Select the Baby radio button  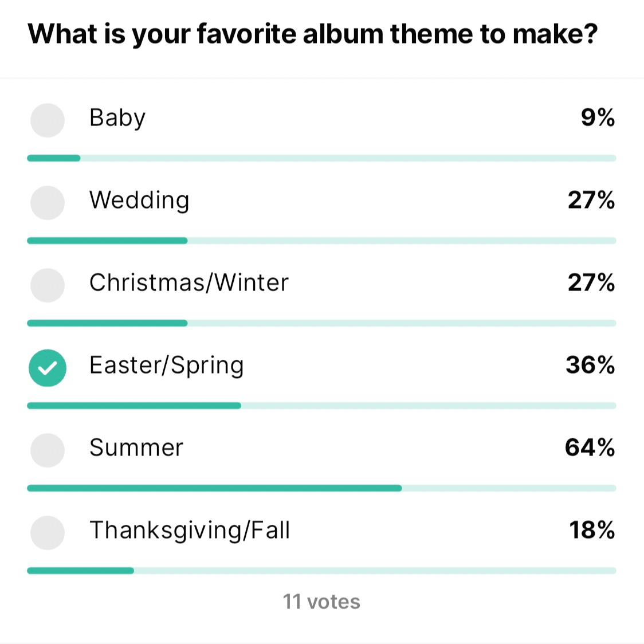point(48,120)
